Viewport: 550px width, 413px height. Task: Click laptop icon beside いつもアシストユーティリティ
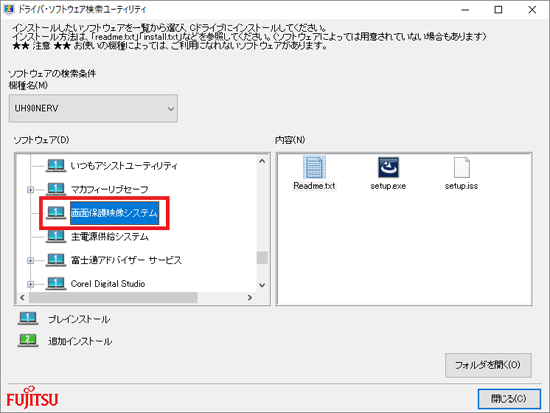tap(56, 166)
